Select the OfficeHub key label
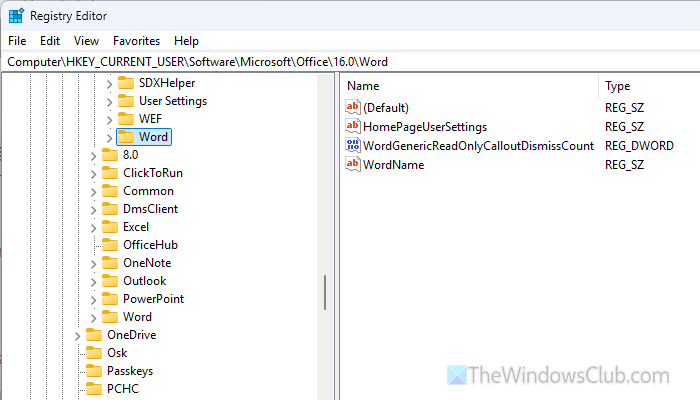 coord(150,245)
